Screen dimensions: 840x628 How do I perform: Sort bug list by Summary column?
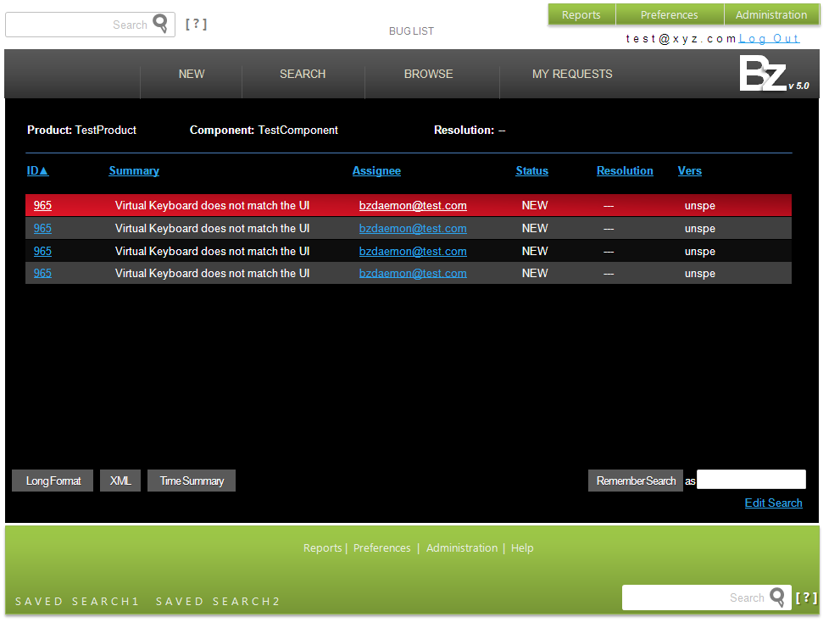134,171
